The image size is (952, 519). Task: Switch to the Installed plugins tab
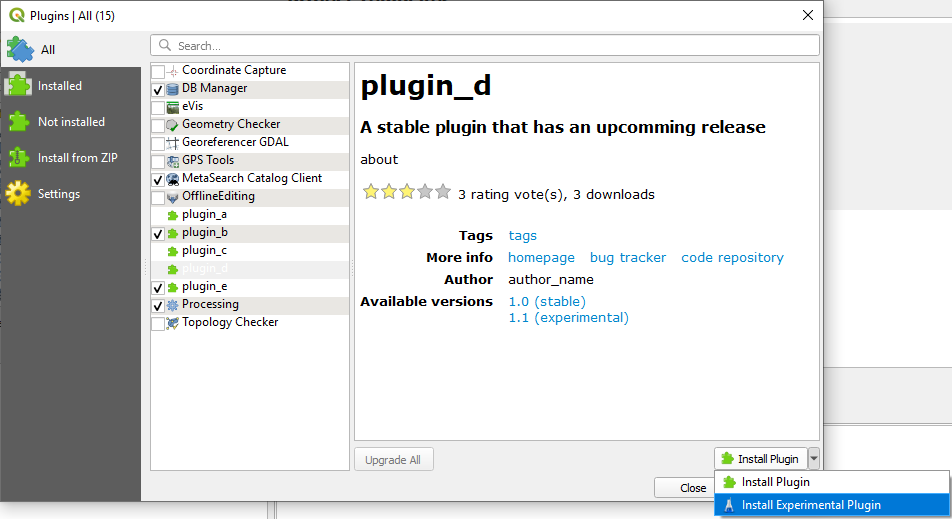click(71, 86)
